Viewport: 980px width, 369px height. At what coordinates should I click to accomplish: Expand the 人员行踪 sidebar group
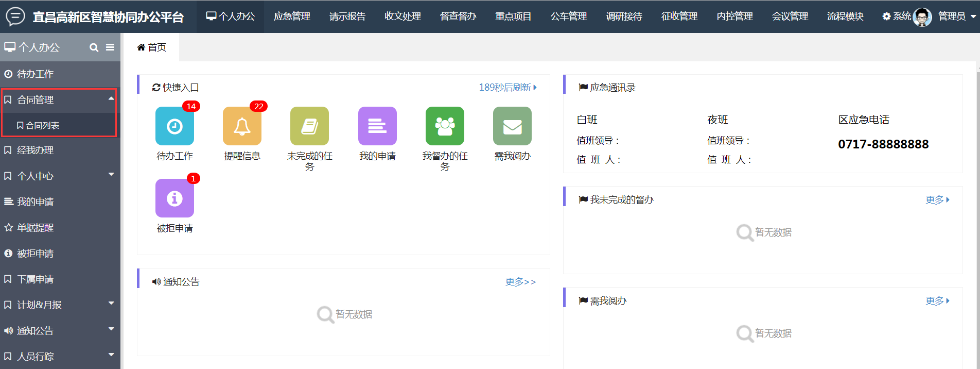[x=60, y=357]
